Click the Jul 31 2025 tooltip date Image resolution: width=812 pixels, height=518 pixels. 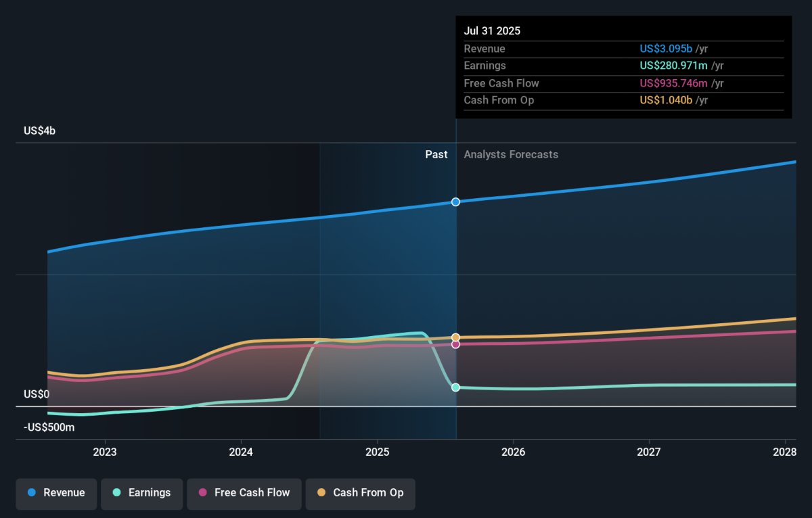[492, 31]
